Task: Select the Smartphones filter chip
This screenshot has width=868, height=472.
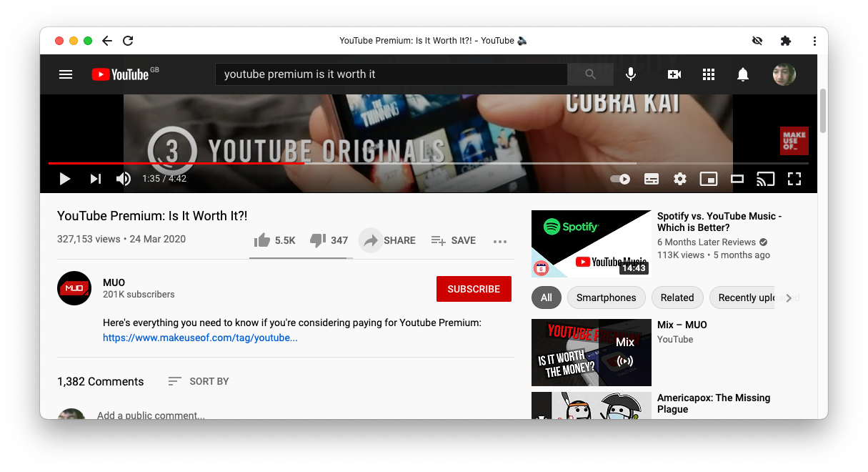Action: tap(606, 298)
